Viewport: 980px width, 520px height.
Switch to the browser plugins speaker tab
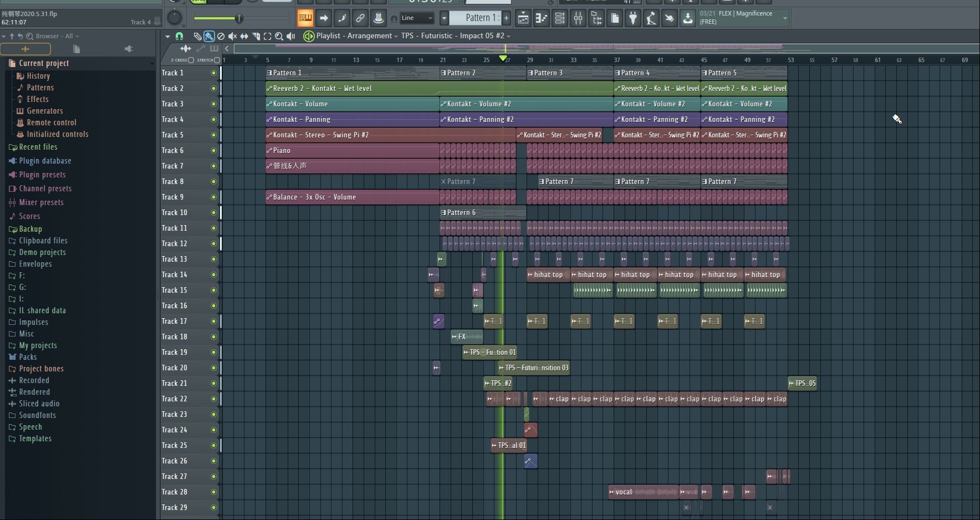coord(128,49)
